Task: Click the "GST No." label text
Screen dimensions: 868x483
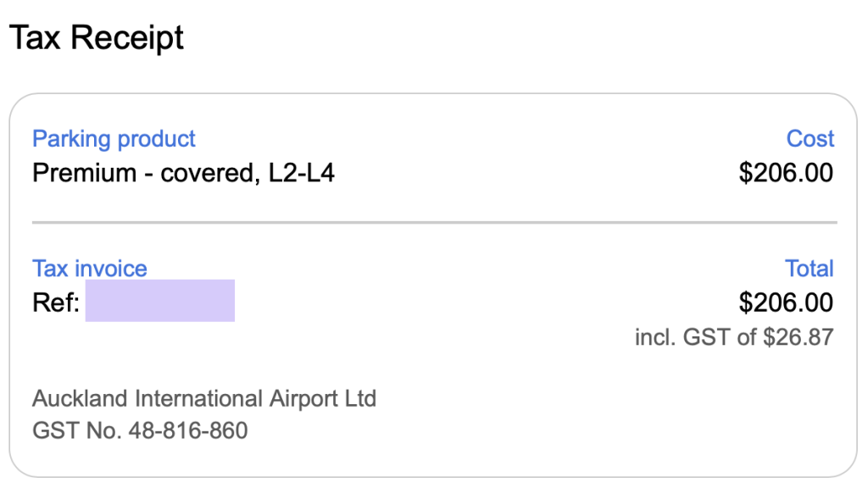Action: pos(76,430)
